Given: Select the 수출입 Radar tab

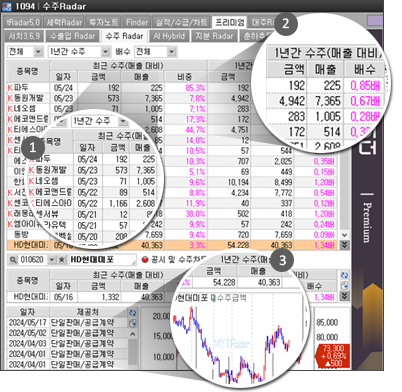Looking at the screenshot, I should pos(72,36).
